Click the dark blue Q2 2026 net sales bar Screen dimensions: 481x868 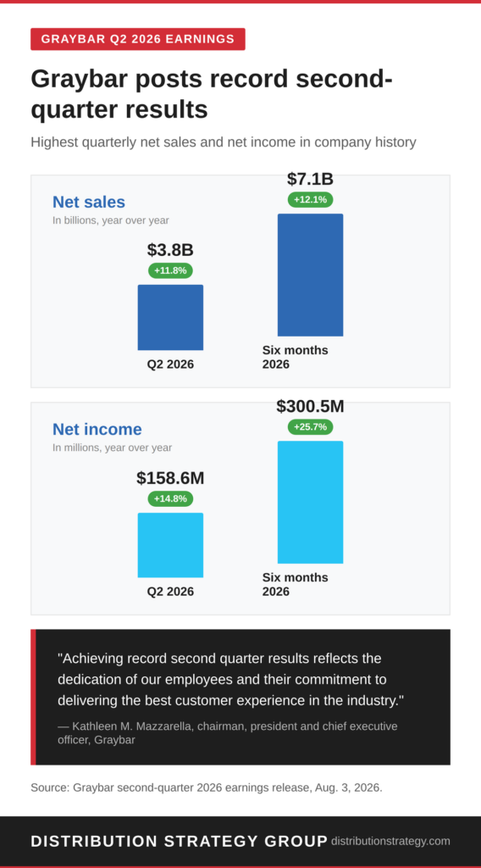click(x=170, y=317)
